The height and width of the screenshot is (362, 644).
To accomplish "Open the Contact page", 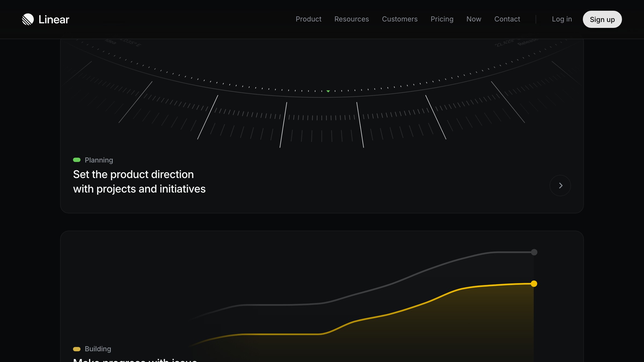I will coord(507,19).
